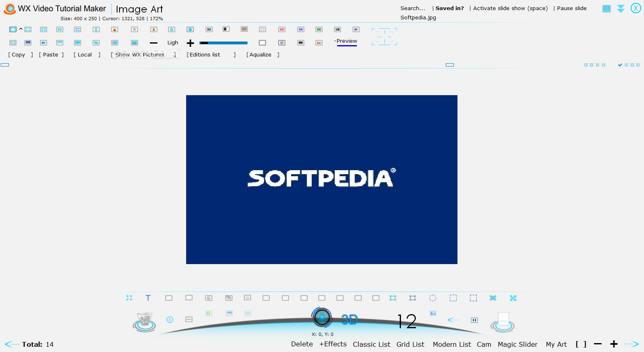This screenshot has height=352, width=644.
Task: Open My Art
Action: (x=556, y=344)
